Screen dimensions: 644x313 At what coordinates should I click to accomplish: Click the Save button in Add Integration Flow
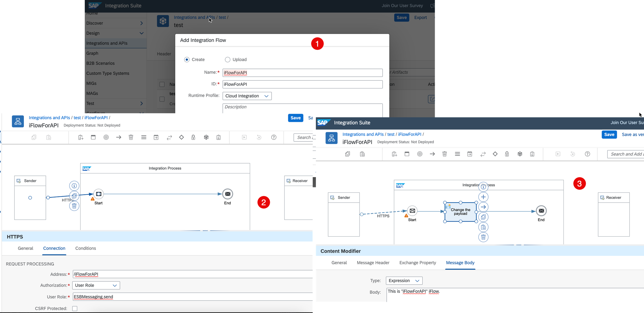coord(295,118)
